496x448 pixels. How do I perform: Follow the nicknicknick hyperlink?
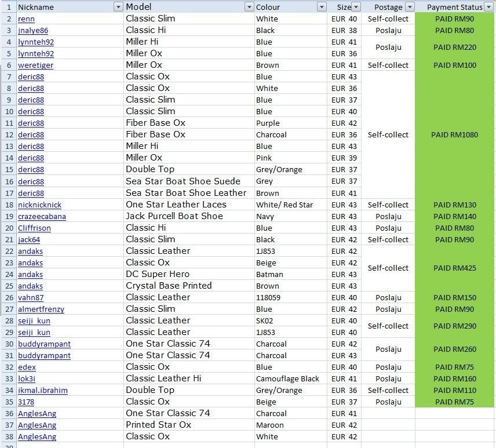coord(39,205)
